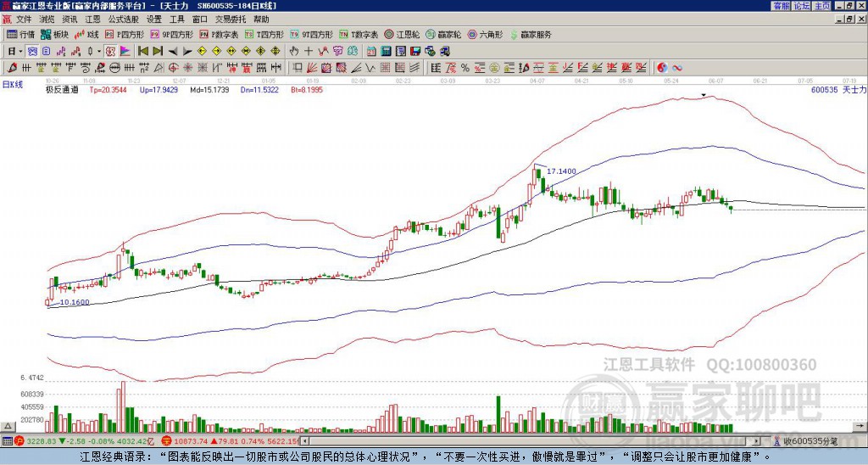Click the black left-arrow step-back icon

click(x=173, y=51)
